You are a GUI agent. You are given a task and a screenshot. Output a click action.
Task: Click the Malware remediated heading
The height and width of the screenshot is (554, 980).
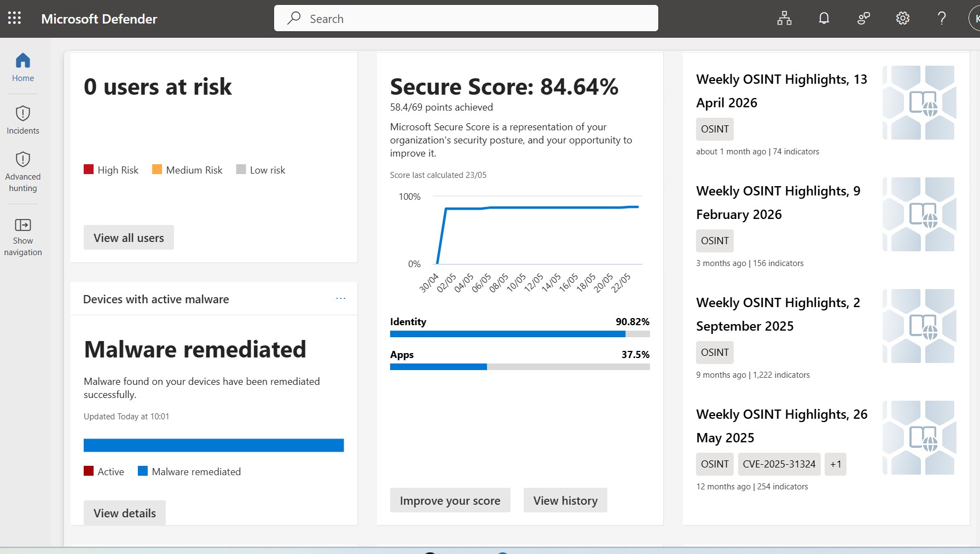click(x=195, y=349)
